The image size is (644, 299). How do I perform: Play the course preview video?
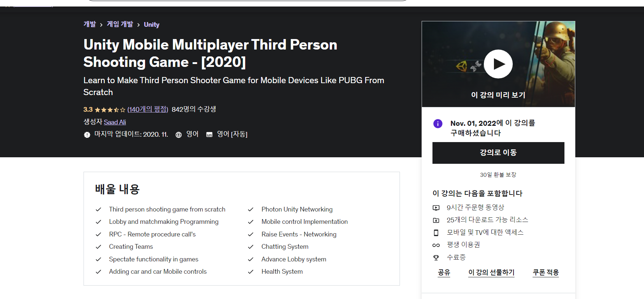498,64
